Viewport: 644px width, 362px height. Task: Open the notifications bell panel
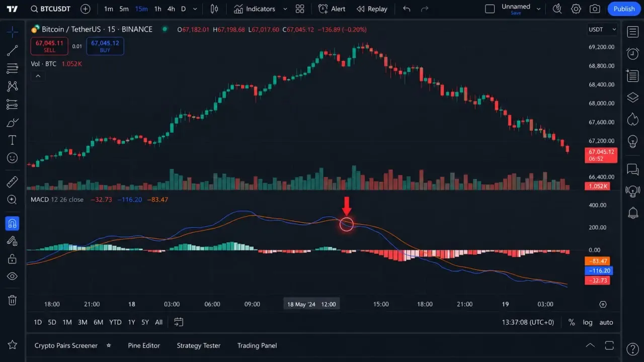(632, 213)
